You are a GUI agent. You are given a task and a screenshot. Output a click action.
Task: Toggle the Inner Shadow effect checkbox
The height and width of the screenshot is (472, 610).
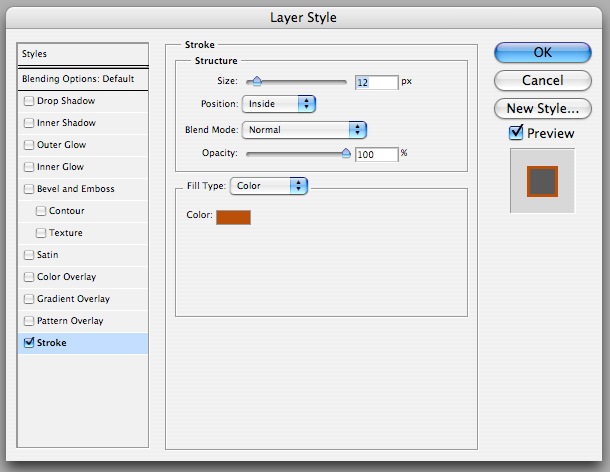[27, 123]
